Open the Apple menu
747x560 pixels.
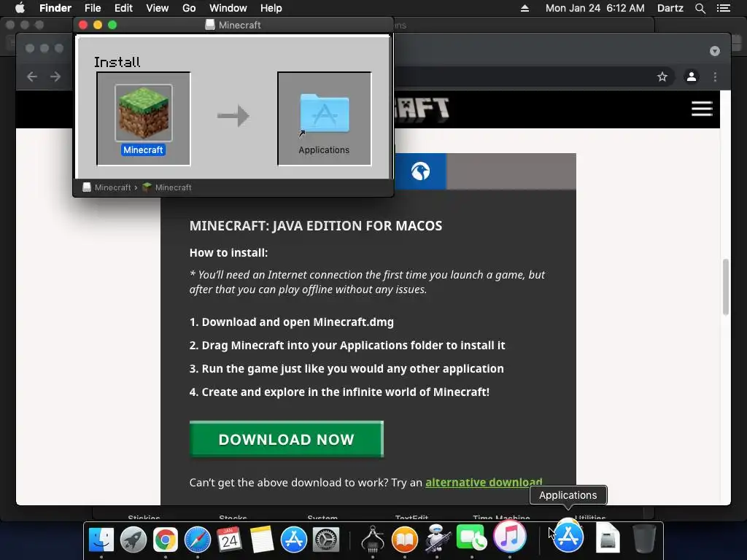point(20,8)
